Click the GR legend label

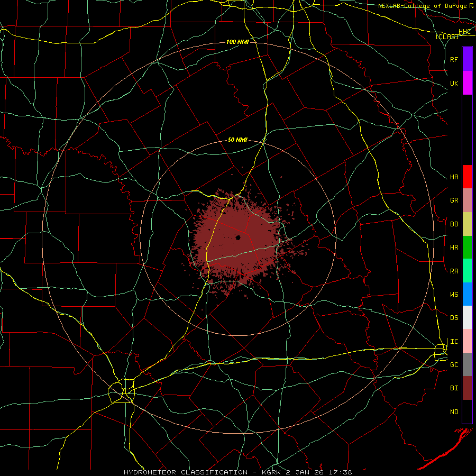pyautogui.click(x=454, y=200)
